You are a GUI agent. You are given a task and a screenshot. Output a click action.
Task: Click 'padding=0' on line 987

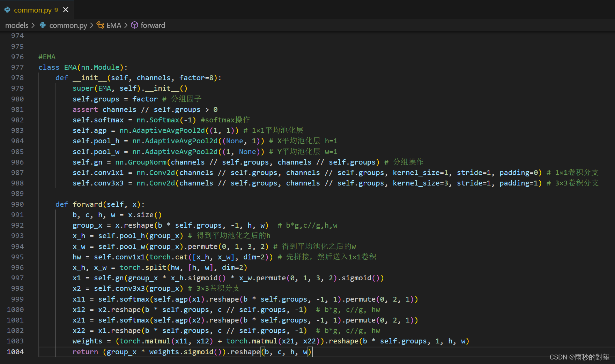[x=519, y=173]
